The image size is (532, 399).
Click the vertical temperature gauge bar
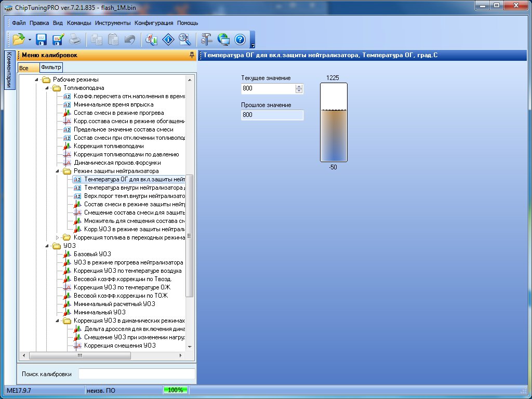tap(333, 123)
